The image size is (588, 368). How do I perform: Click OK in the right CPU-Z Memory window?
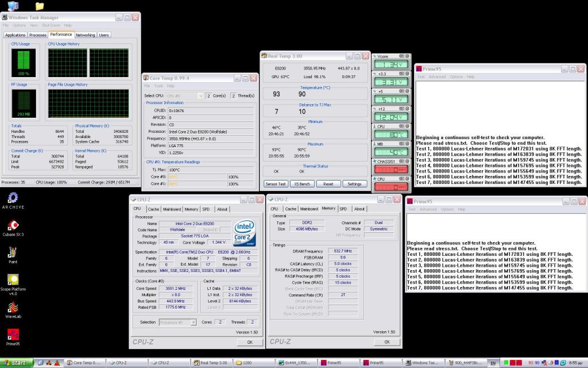pyautogui.click(x=387, y=342)
